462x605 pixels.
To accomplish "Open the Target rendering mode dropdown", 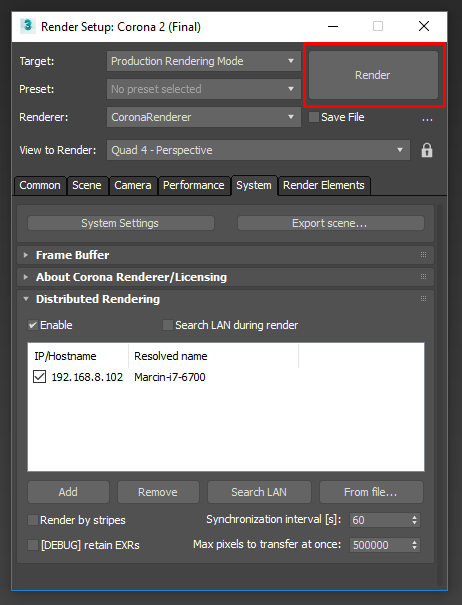I will (x=204, y=61).
